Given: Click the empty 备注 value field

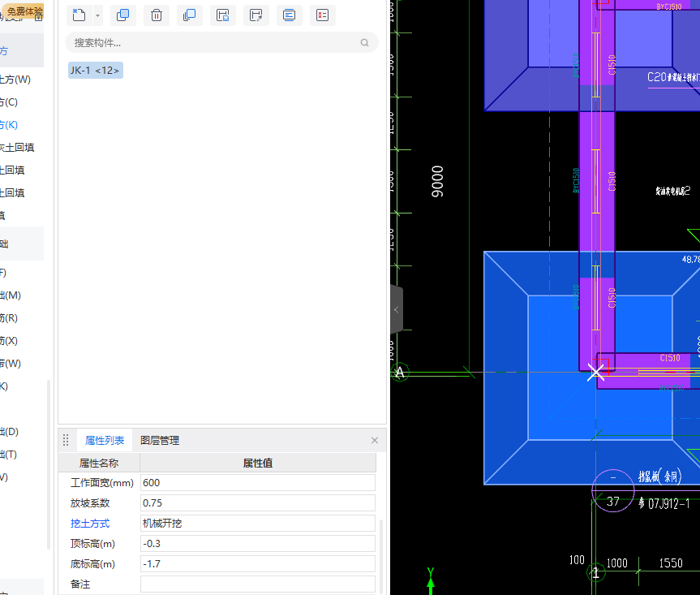Looking at the screenshot, I should click(258, 584).
